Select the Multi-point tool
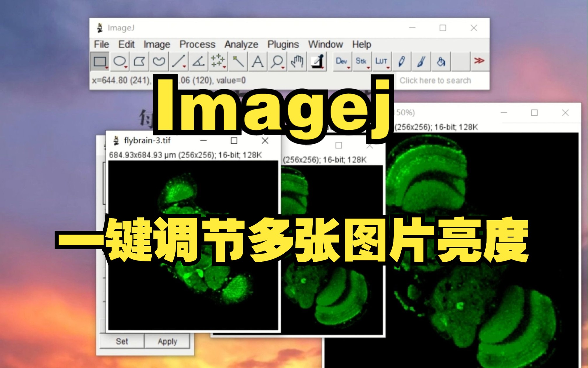588x368 pixels. click(218, 62)
